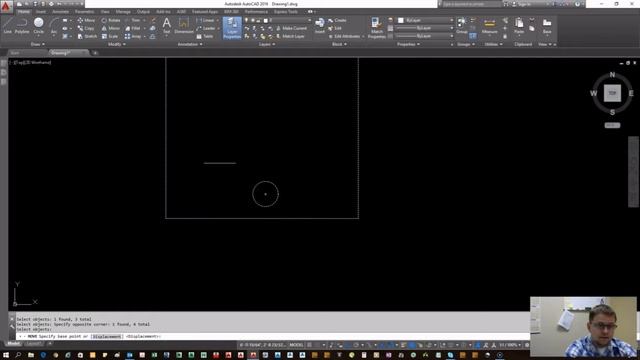This screenshot has width=640, height=360.
Task: Click the Measure utility
Action: [489, 26]
